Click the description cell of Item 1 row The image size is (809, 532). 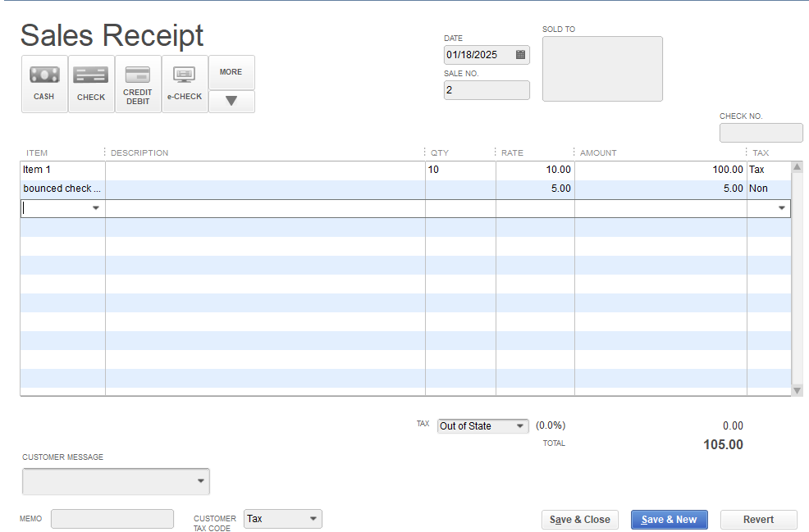coord(265,171)
